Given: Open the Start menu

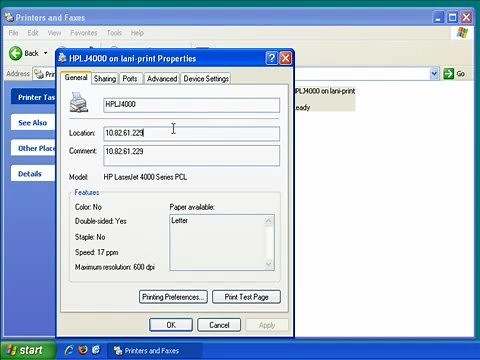Looking at the screenshot, I should (x=27, y=350).
